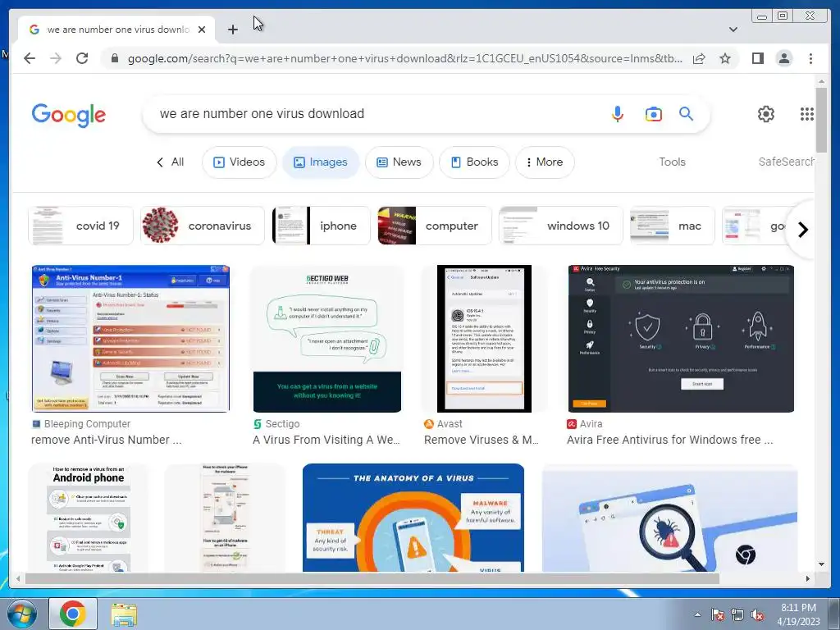Visit the Avast source link

tap(443, 424)
